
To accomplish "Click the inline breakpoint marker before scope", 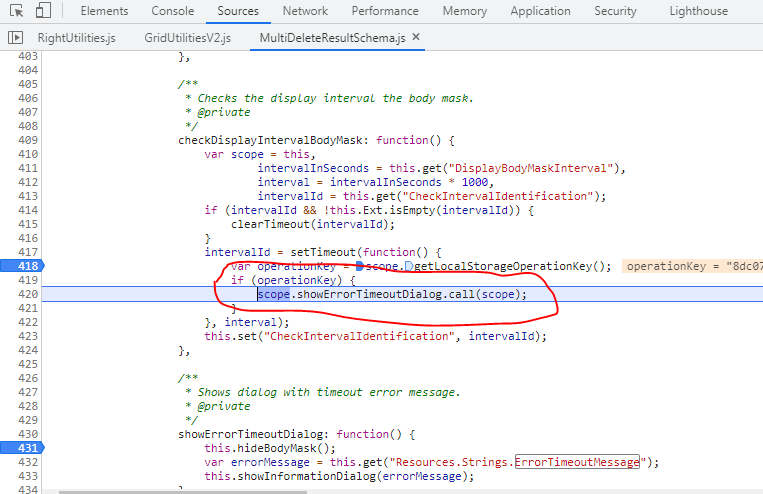I will coord(360,266).
